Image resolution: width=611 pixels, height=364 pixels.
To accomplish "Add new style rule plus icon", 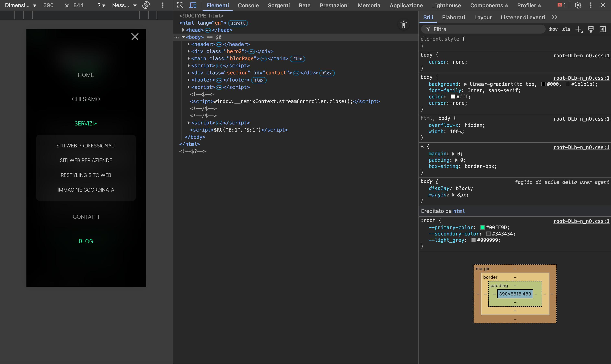I will [x=579, y=29].
